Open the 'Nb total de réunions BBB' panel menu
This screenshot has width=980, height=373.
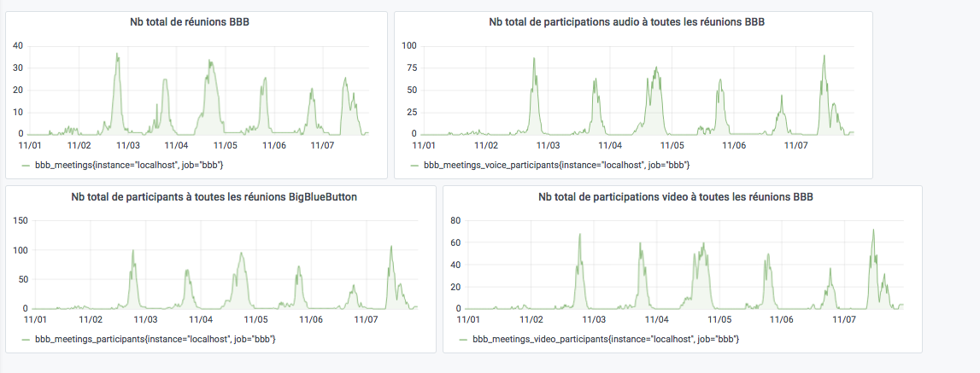pyautogui.click(x=197, y=22)
